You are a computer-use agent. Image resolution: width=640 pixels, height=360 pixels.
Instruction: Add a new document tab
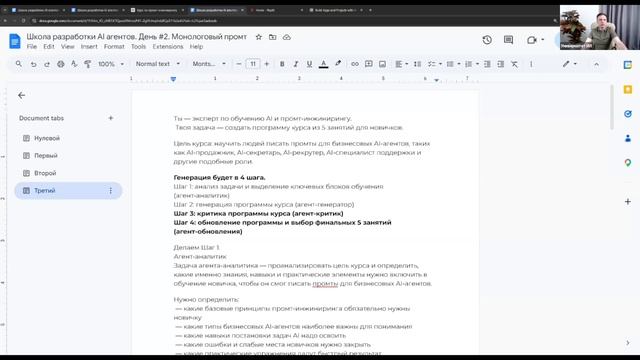pyautogui.click(x=111, y=118)
